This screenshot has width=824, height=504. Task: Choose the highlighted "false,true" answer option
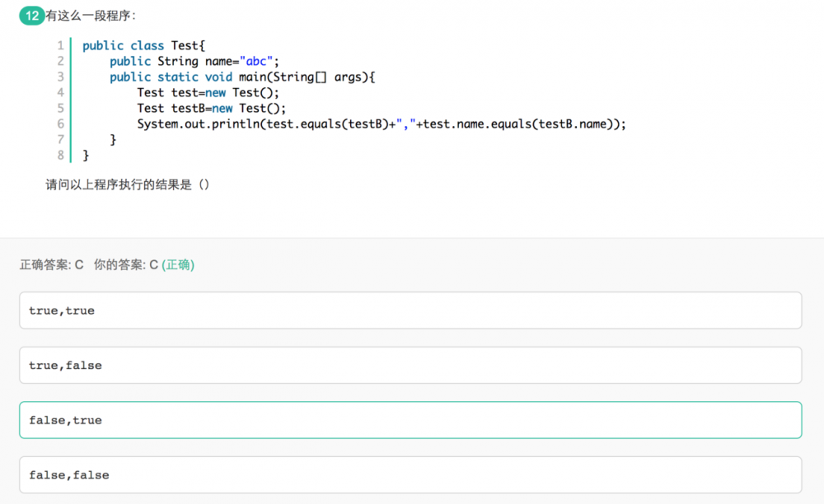click(x=410, y=420)
